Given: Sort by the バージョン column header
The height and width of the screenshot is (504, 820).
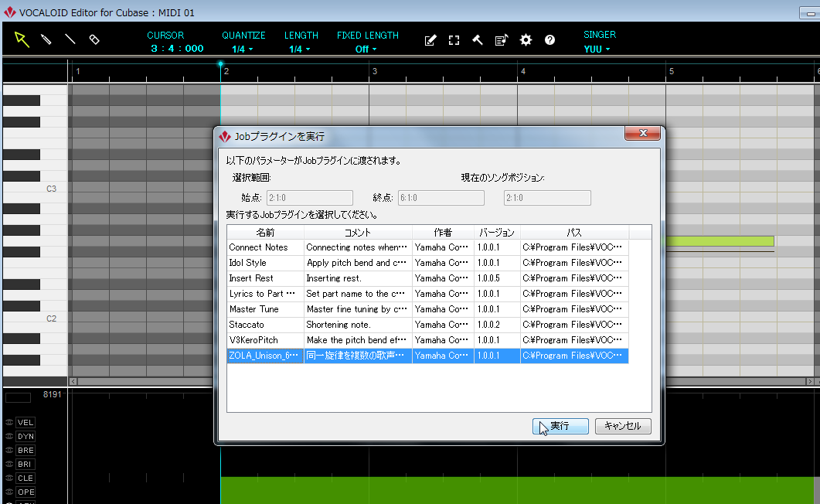Looking at the screenshot, I should 497,233.
